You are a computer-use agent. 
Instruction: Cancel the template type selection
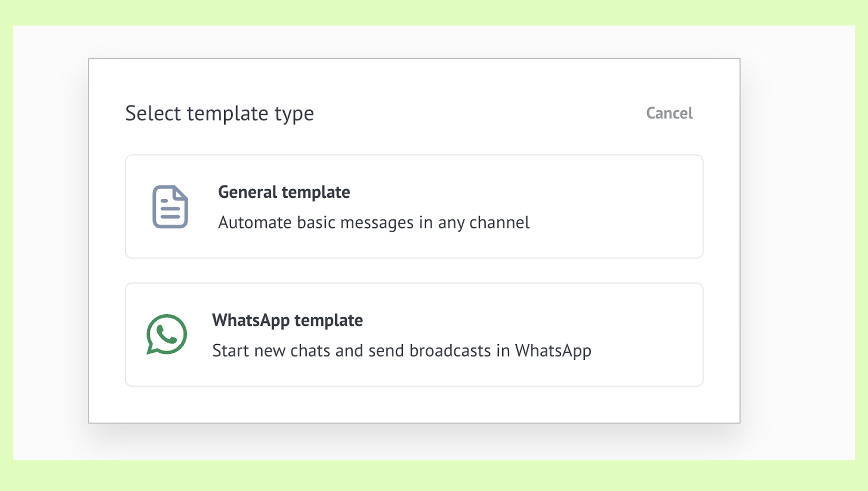669,113
